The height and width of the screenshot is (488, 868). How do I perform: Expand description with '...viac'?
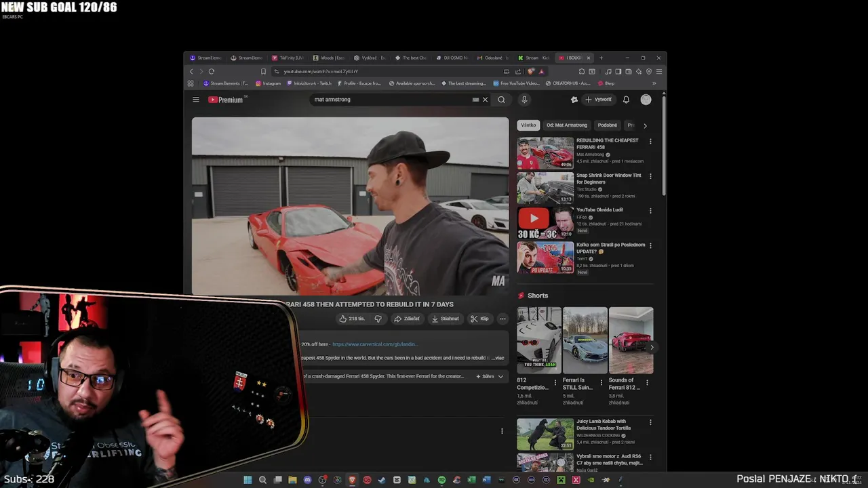point(498,358)
